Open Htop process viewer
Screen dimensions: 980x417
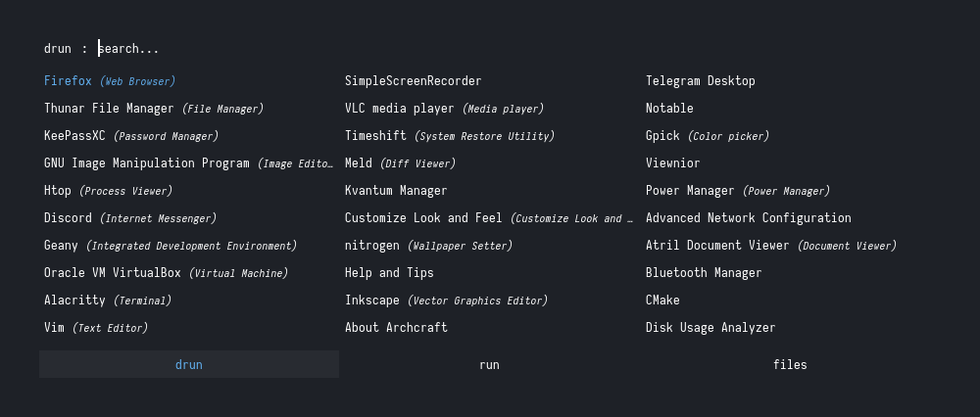(108, 191)
